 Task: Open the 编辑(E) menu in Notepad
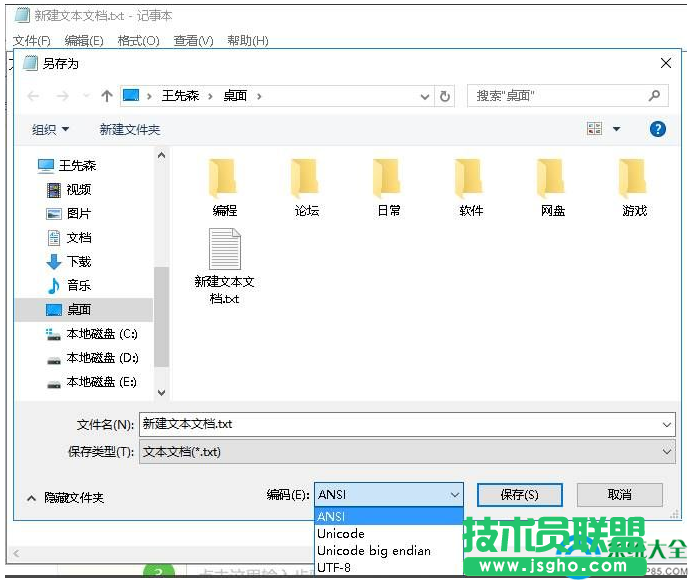point(84,40)
